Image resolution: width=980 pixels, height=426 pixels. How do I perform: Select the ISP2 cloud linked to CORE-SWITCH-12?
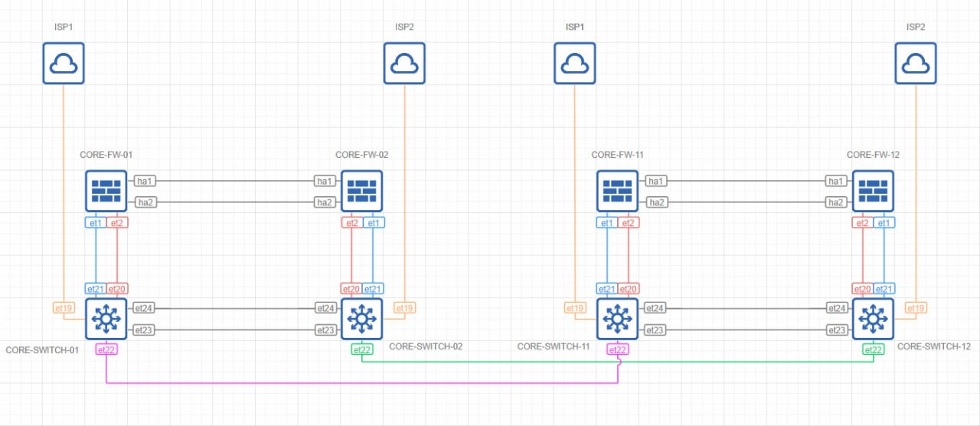916,63
